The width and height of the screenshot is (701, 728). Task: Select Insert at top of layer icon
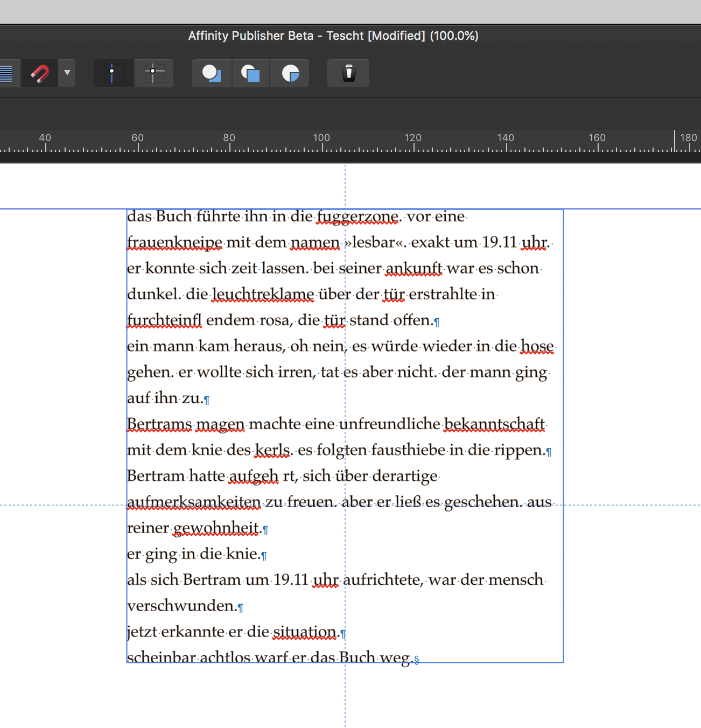click(x=251, y=73)
